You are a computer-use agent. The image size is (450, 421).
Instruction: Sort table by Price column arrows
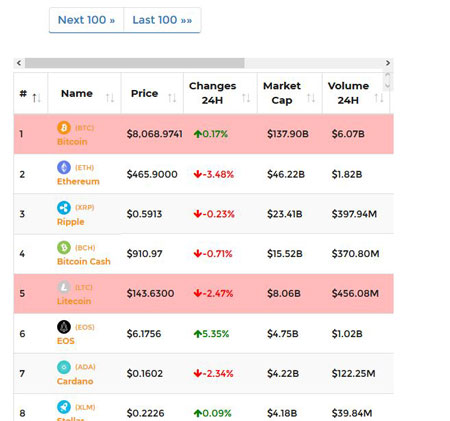coord(172,98)
